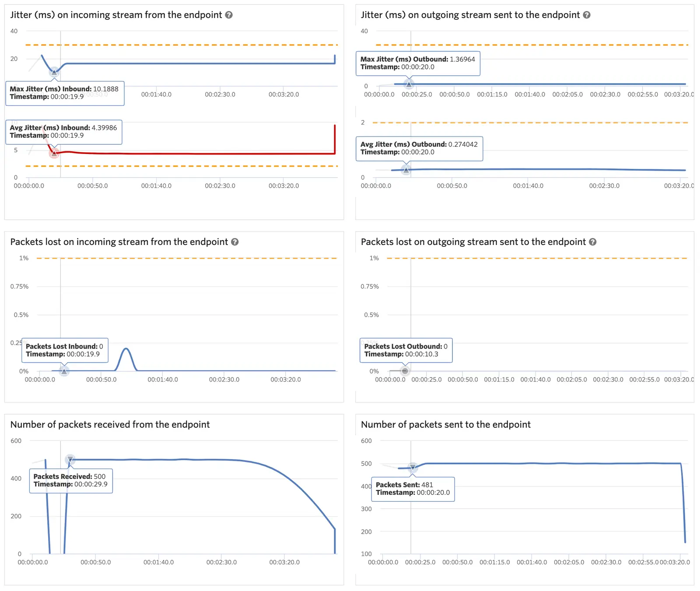Click 1% label on incoming packets lost chart
The image size is (700, 591).
24,258
